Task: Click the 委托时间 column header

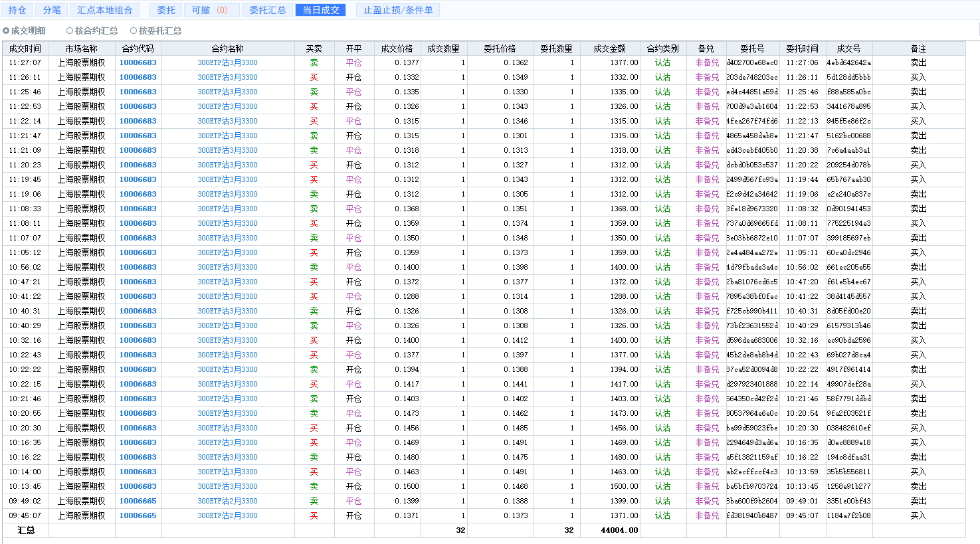Action: tap(803, 48)
